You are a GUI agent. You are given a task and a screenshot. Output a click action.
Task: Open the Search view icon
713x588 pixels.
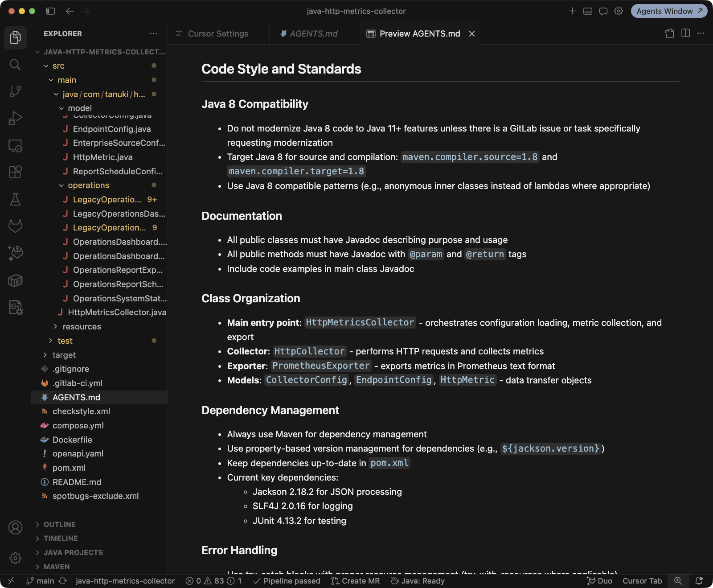click(15, 65)
